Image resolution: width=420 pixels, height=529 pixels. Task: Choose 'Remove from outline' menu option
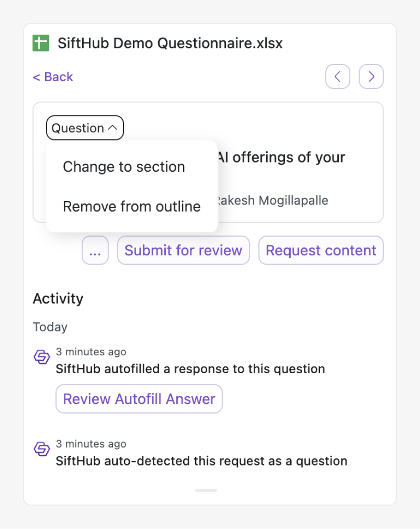[132, 206]
